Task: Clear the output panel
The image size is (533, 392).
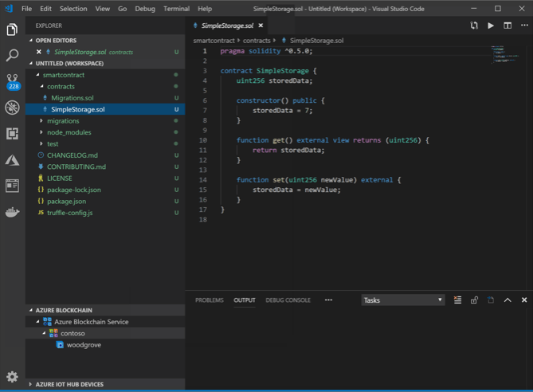Action: (457, 300)
